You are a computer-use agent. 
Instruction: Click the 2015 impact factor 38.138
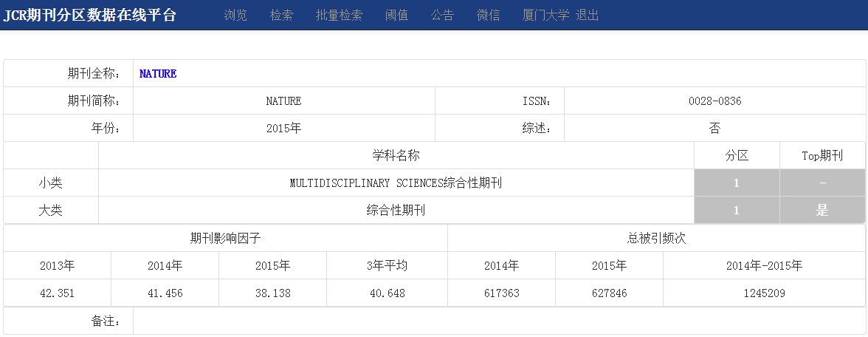point(272,293)
